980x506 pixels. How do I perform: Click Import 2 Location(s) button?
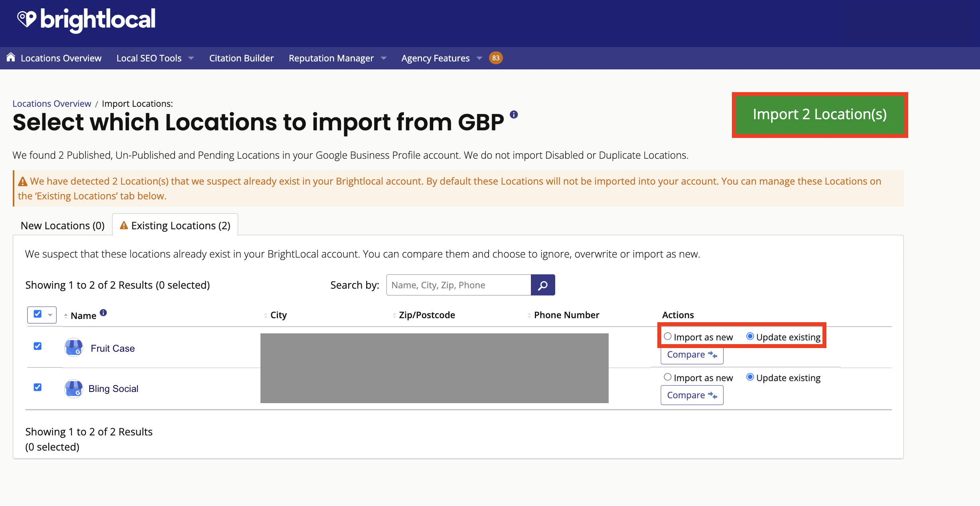coord(820,114)
